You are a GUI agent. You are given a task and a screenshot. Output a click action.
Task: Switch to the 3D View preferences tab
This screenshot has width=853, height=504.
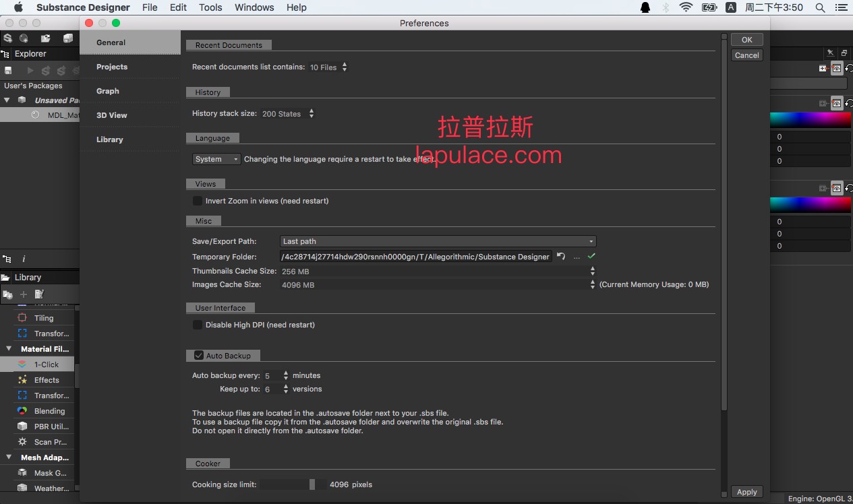pos(130,115)
